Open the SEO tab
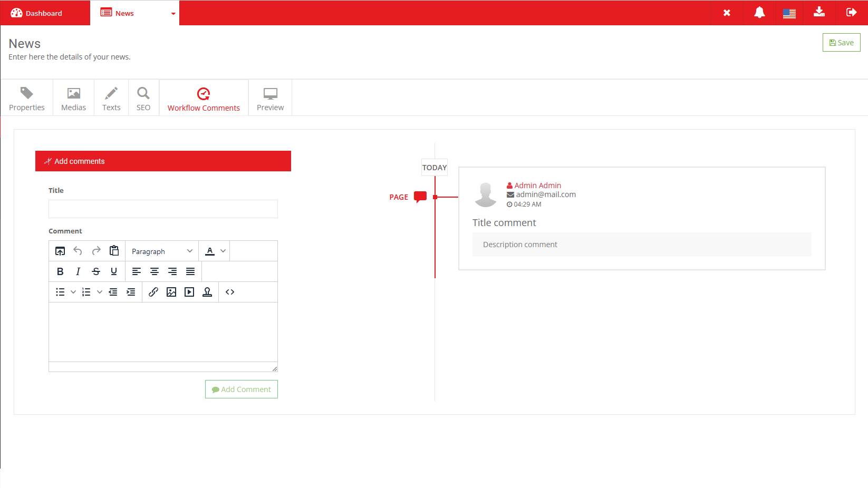 (143, 98)
